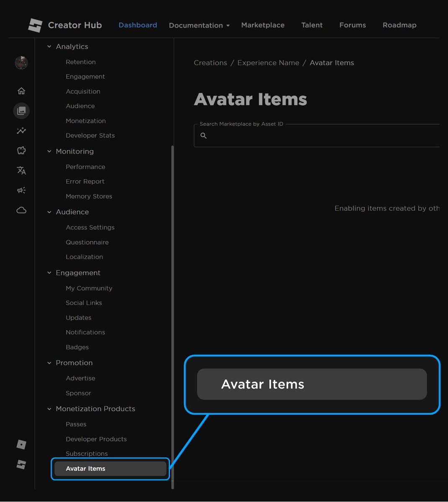Open Retention analytics page
Screen dimensions: 448x502
point(81,62)
